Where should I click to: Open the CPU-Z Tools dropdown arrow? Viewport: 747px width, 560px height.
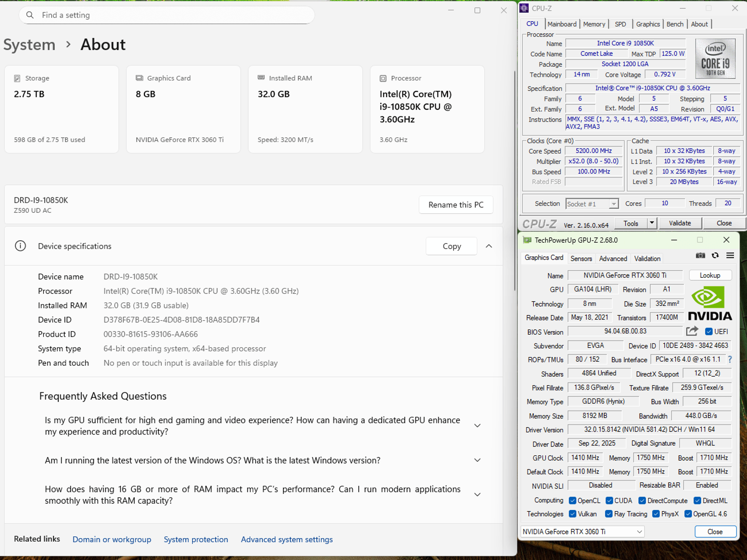[x=652, y=223]
